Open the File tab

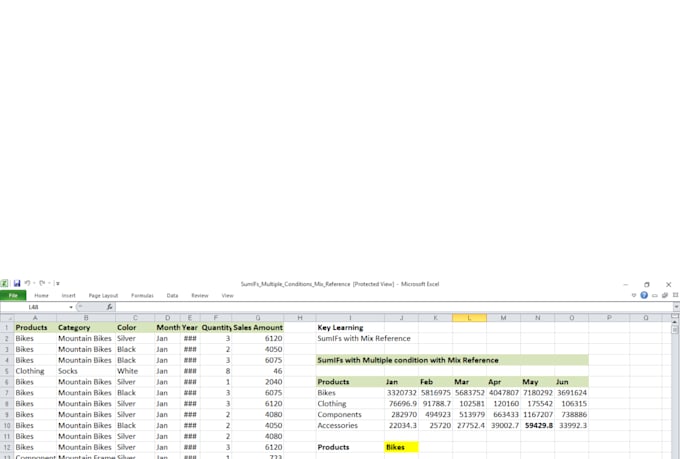pos(13,295)
